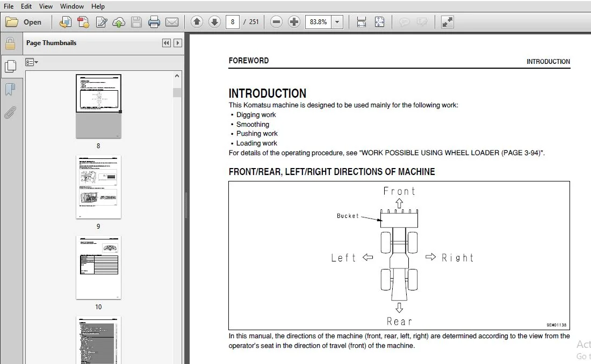This screenshot has height=364, width=591.
Task: Select the page 9 thumbnail
Action: 98,187
